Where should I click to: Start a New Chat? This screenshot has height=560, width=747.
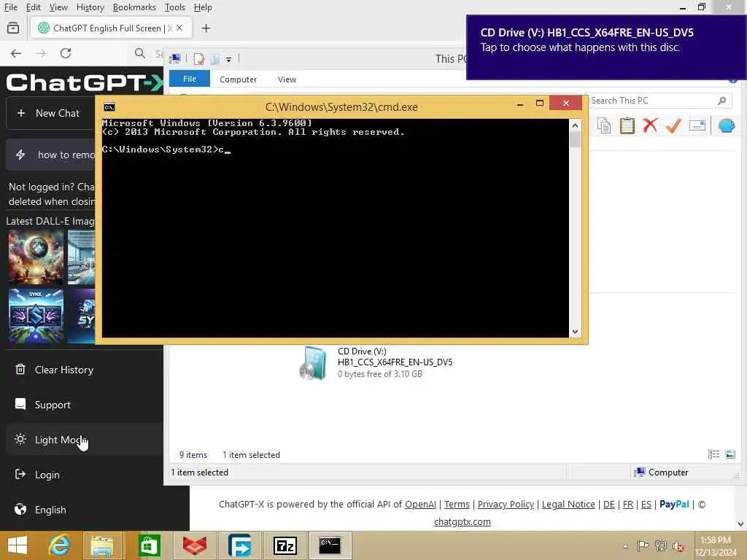click(50, 113)
